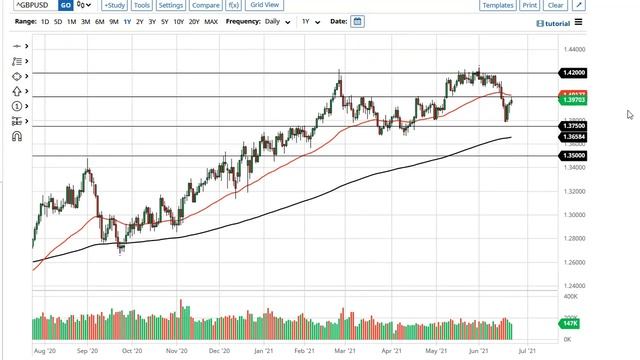Screen dimensions: 640x360
Task: Select the active 1Y range
Action: tap(127, 22)
